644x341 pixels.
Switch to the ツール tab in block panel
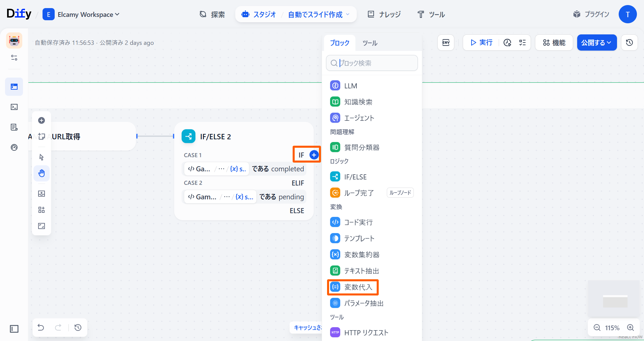coord(370,43)
